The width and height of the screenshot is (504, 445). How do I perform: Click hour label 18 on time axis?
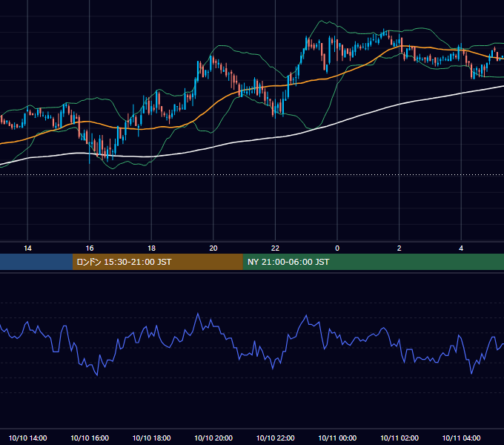pyautogui.click(x=151, y=248)
